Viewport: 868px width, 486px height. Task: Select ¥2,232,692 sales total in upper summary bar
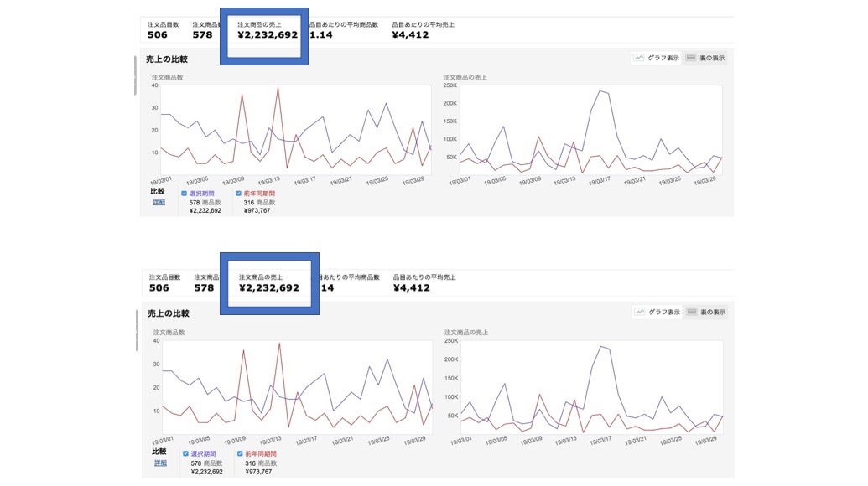click(x=268, y=34)
